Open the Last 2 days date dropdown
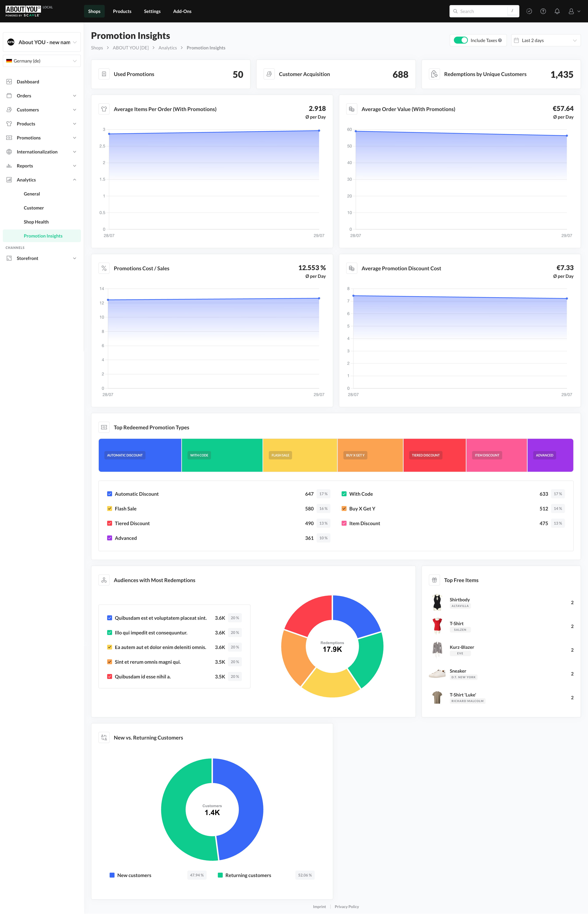This screenshot has height=914, width=588. 545,40
